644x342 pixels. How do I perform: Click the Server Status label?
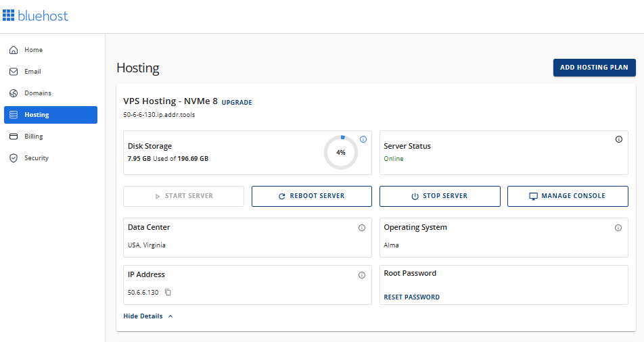point(407,146)
